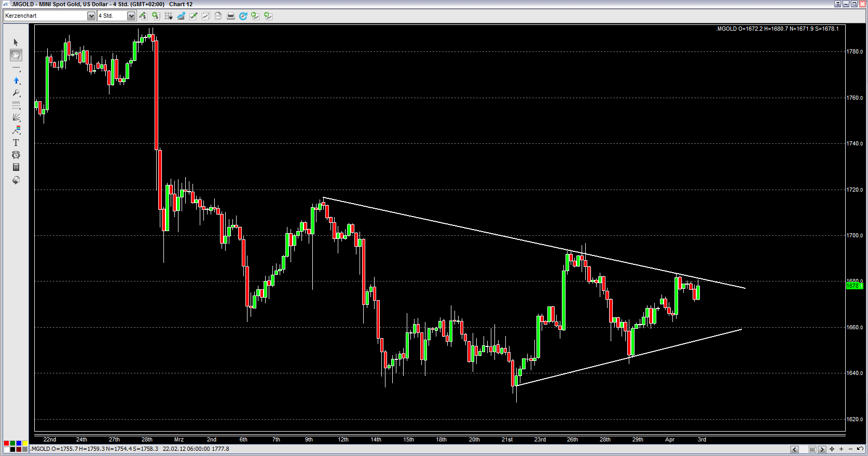Activate the hand pan tool
This screenshot has height=456, width=868.
[x=16, y=55]
